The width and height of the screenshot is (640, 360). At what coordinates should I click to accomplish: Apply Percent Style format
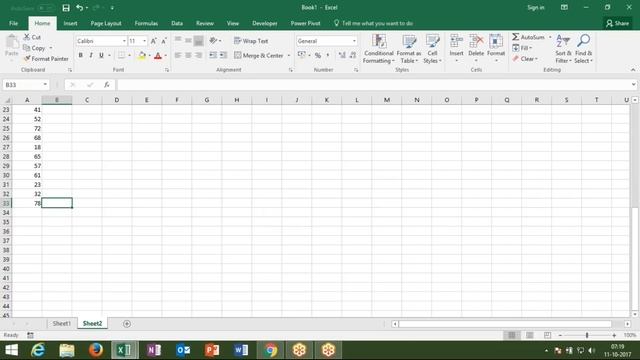tap(318, 55)
